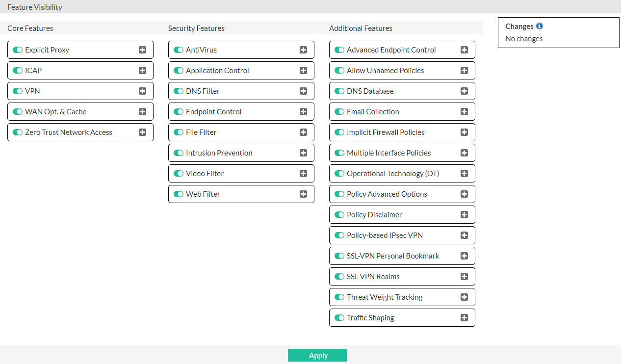Viewport: 621px width, 364px height.
Task: Click the plus icon beside Policy Disclaimer
Action: (x=464, y=215)
